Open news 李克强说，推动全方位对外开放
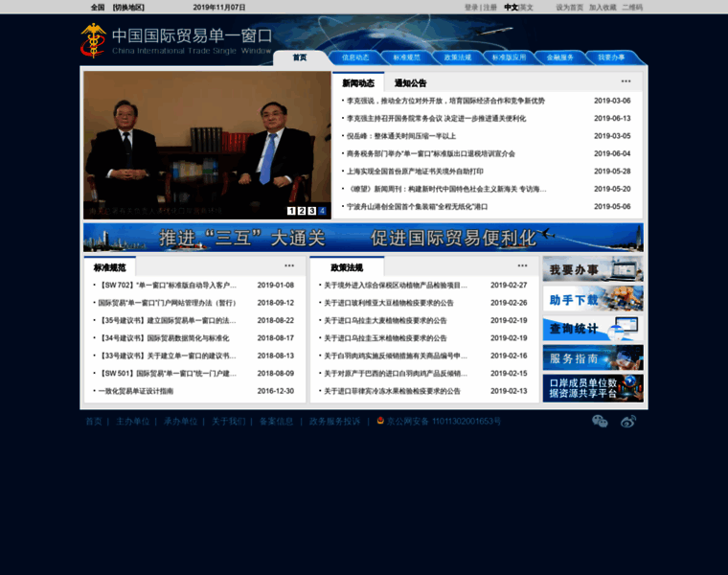Viewport: 728px width, 575px height. click(445, 101)
